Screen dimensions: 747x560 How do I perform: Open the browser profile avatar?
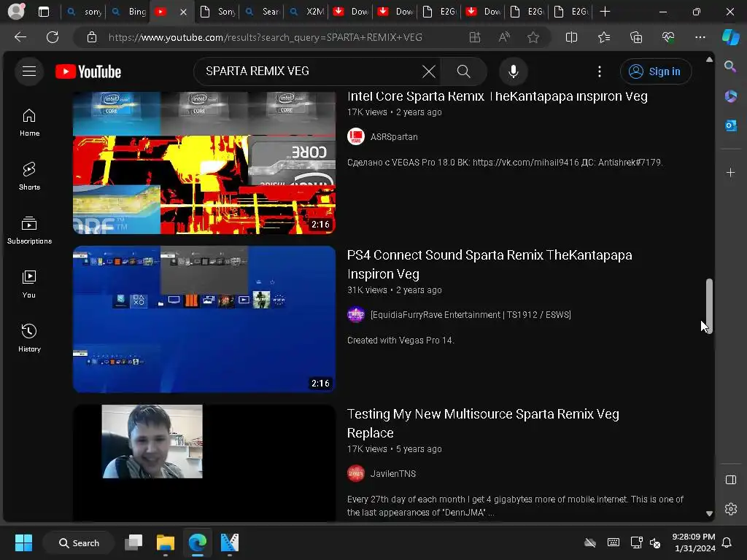click(x=16, y=12)
